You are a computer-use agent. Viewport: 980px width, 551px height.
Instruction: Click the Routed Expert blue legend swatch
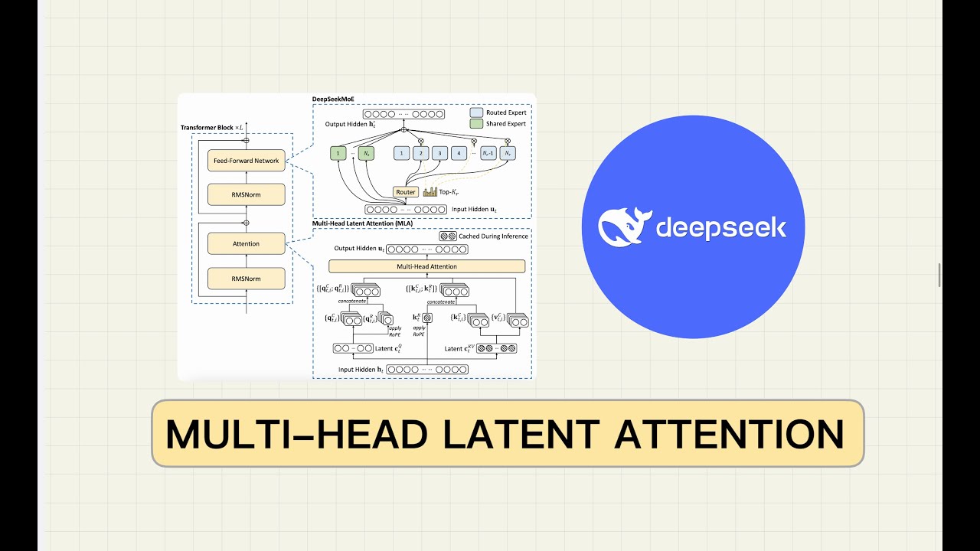(476, 112)
